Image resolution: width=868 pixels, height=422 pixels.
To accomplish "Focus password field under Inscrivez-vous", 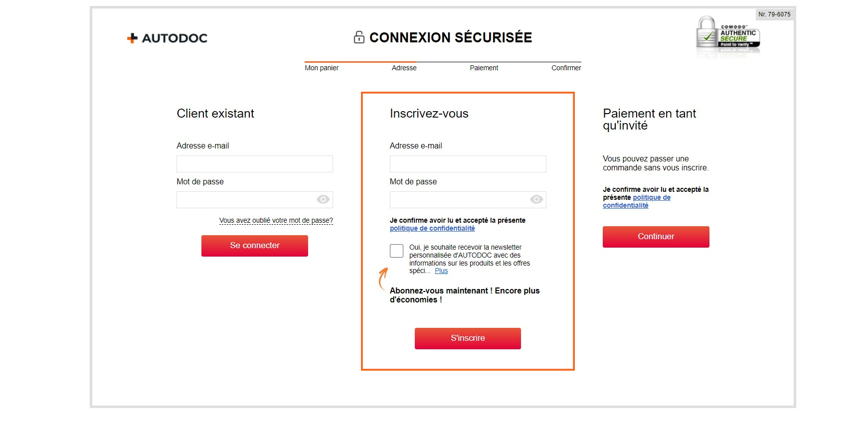I will (x=459, y=200).
